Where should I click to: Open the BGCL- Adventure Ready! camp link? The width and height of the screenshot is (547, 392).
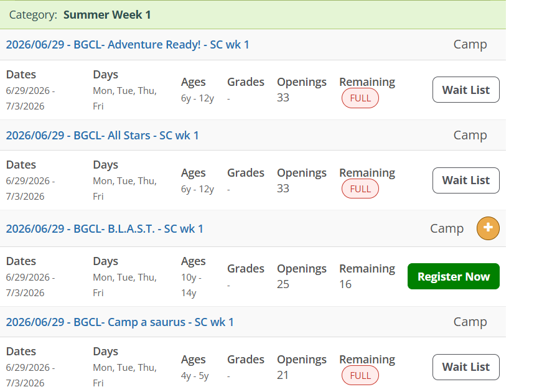128,45
